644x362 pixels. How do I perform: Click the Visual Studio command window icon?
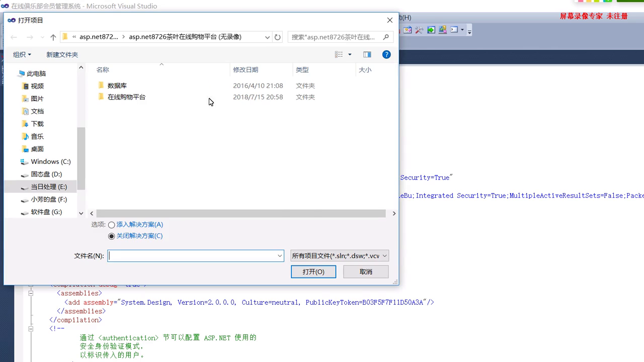click(x=454, y=30)
